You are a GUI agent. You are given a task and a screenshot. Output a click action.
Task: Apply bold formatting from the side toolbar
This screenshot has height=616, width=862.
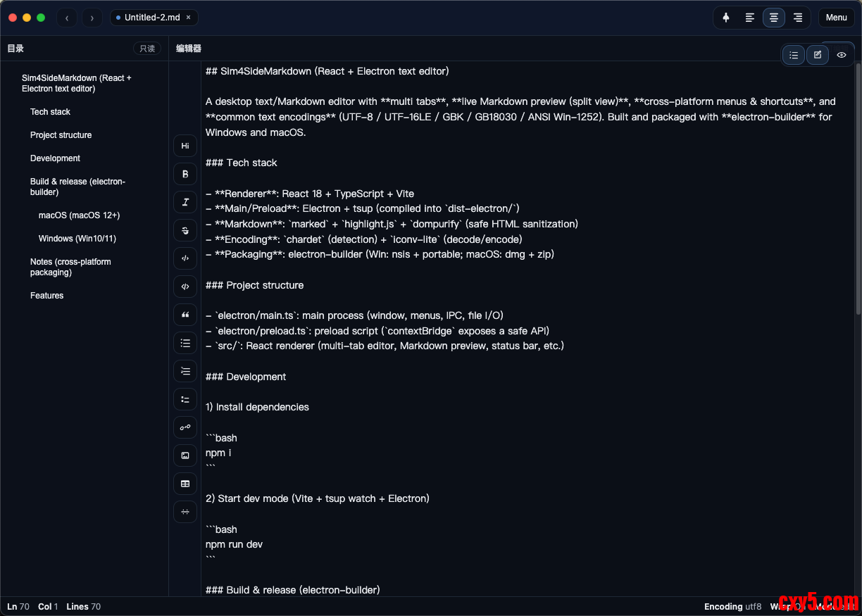tap(185, 174)
